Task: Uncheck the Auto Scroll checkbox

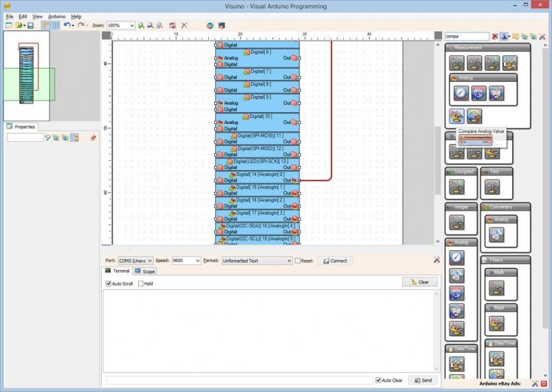Action: (x=108, y=283)
